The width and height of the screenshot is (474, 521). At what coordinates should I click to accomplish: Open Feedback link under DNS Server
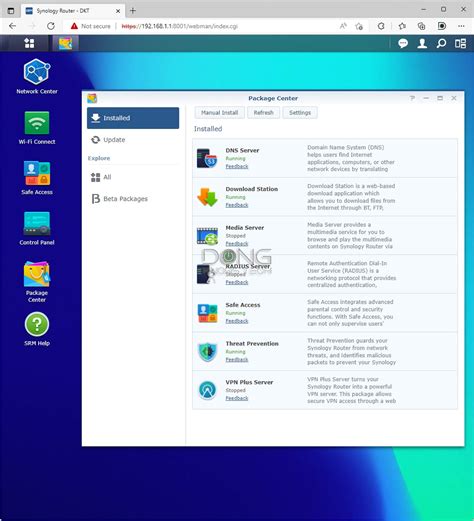pyautogui.click(x=237, y=166)
